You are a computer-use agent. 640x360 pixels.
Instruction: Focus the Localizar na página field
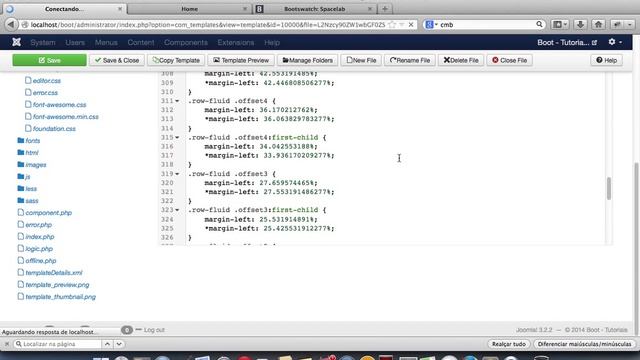click(x=58, y=344)
